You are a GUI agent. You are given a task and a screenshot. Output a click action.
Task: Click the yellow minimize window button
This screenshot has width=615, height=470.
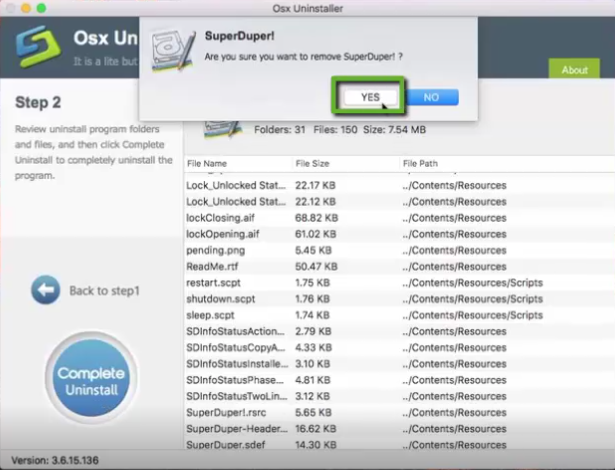click(26, 8)
